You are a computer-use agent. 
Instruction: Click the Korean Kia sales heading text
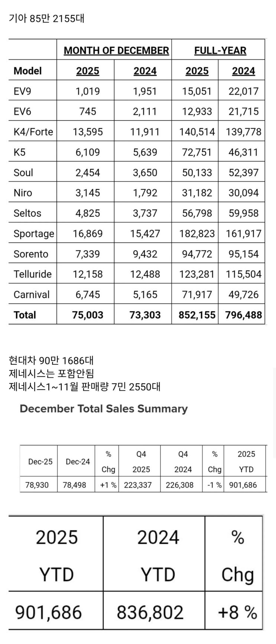tap(46, 18)
